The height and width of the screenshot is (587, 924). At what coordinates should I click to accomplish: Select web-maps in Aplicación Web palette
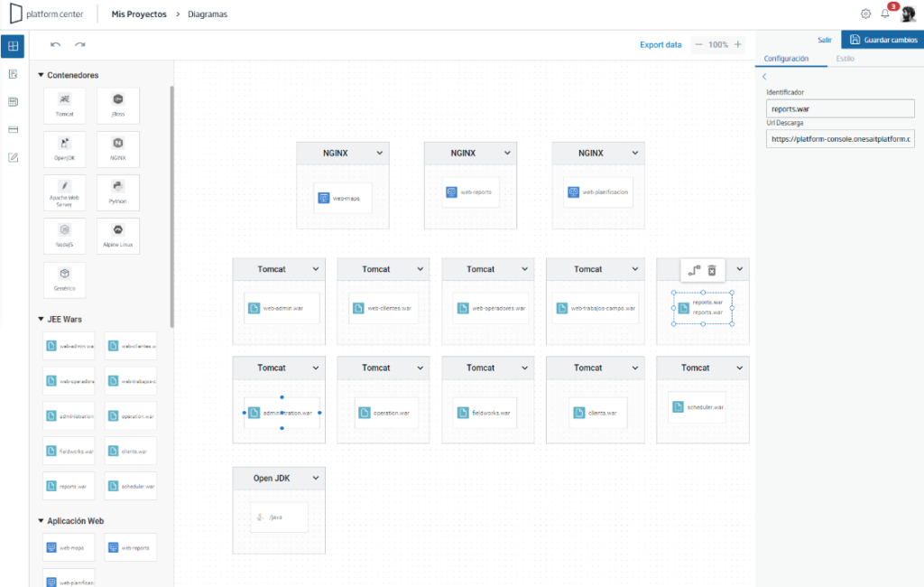[x=69, y=547]
